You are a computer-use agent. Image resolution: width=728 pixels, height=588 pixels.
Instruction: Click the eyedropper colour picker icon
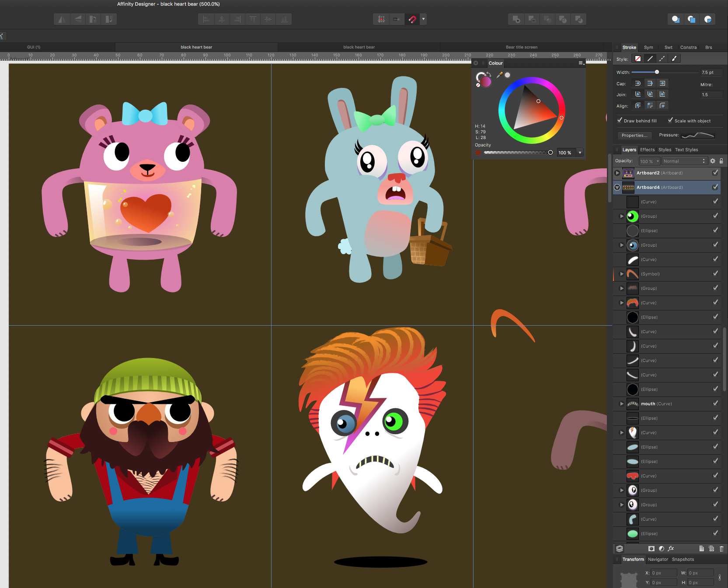499,75
